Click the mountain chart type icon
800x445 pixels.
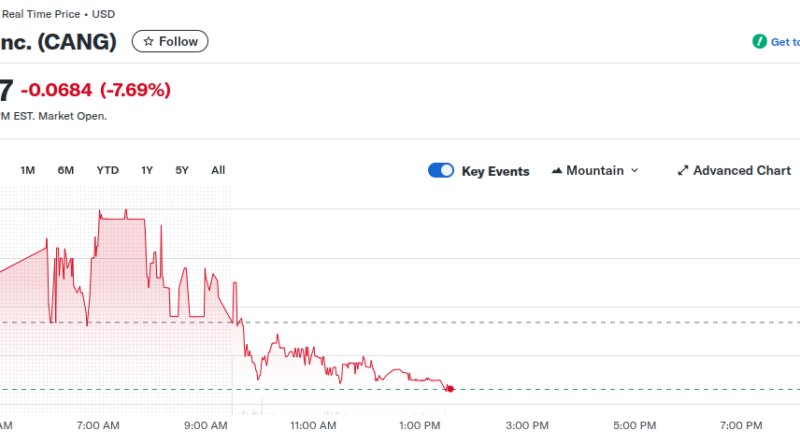click(x=557, y=171)
